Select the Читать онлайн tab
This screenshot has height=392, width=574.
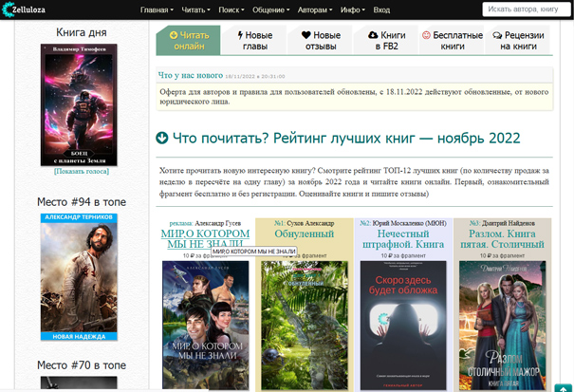[x=189, y=40]
